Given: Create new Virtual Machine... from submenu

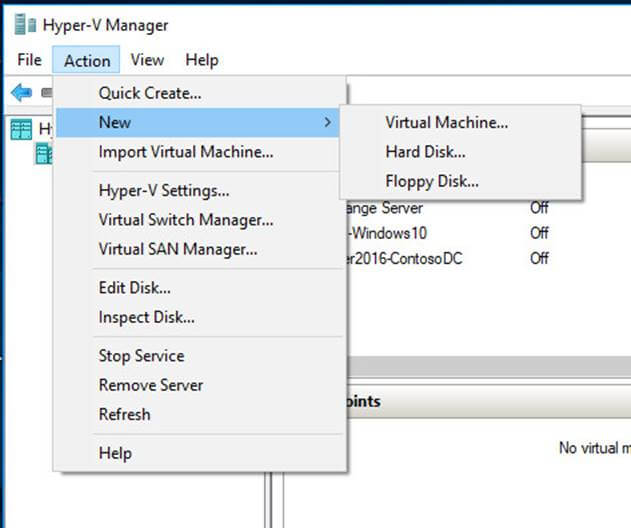Looking at the screenshot, I should (461, 122).
